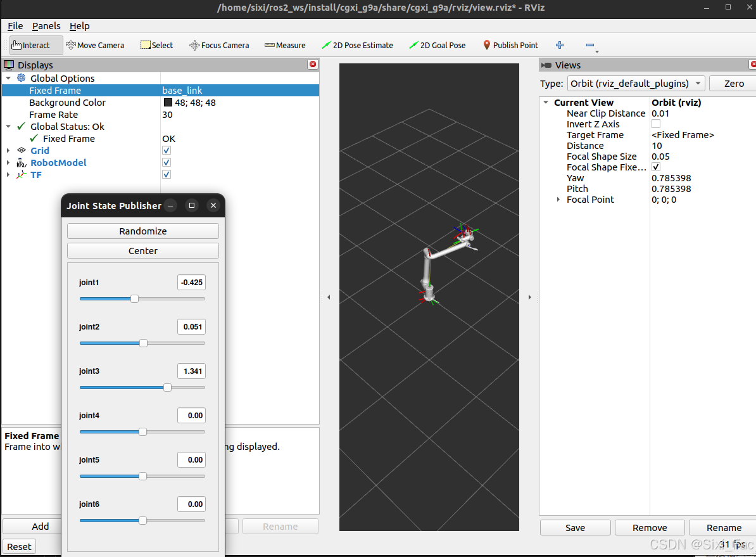Toggle the RobotModel display checkbox
Image resolution: width=756 pixels, height=557 pixels.
coord(167,163)
